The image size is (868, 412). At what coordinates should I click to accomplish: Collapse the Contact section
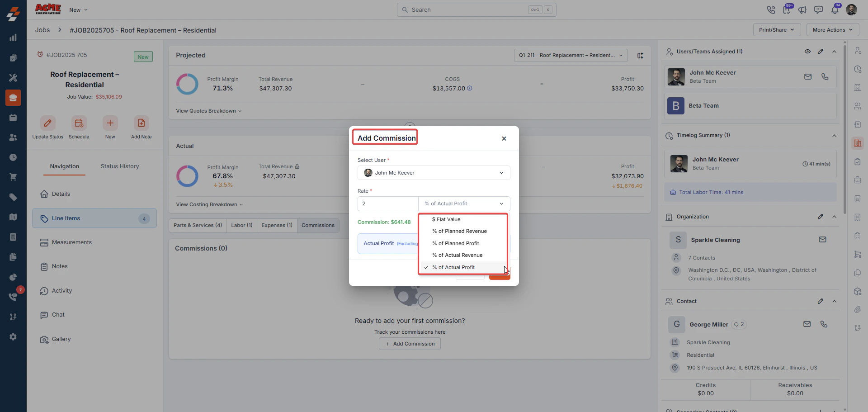point(834,301)
